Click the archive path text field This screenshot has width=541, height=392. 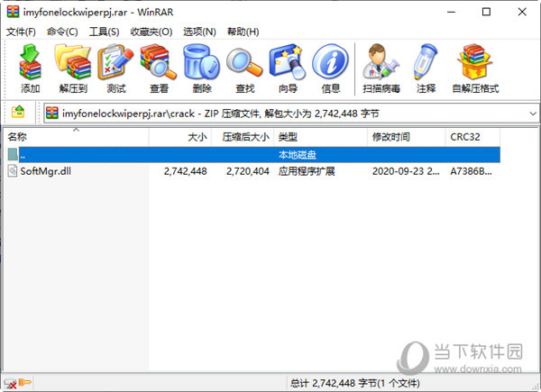pyautogui.click(x=291, y=113)
